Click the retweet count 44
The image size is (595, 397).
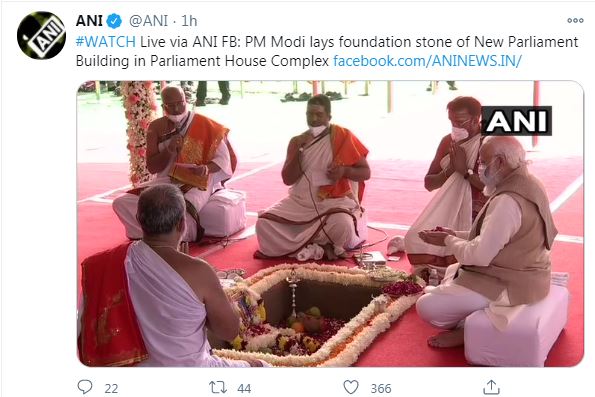pos(244,389)
